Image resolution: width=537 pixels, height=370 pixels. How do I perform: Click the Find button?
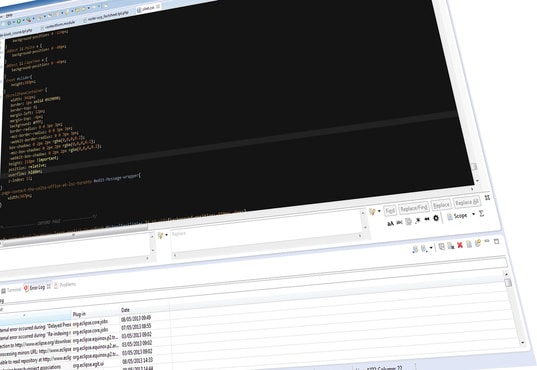coord(390,211)
